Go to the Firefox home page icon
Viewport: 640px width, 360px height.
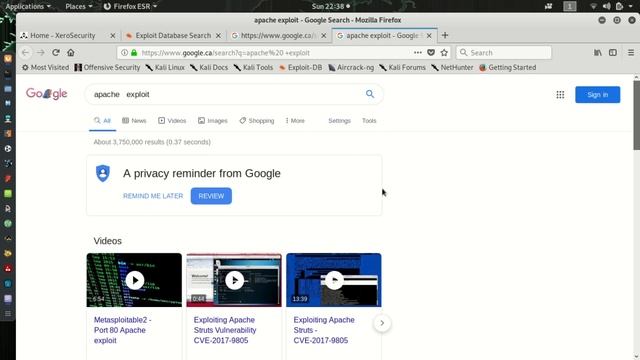71,52
